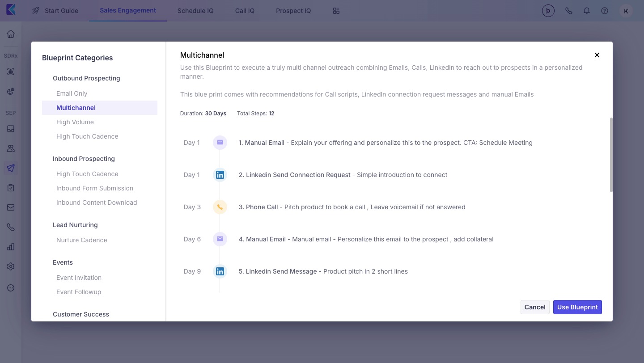Click the Lead Nurturing category heading
The image size is (644, 363).
[75, 225]
